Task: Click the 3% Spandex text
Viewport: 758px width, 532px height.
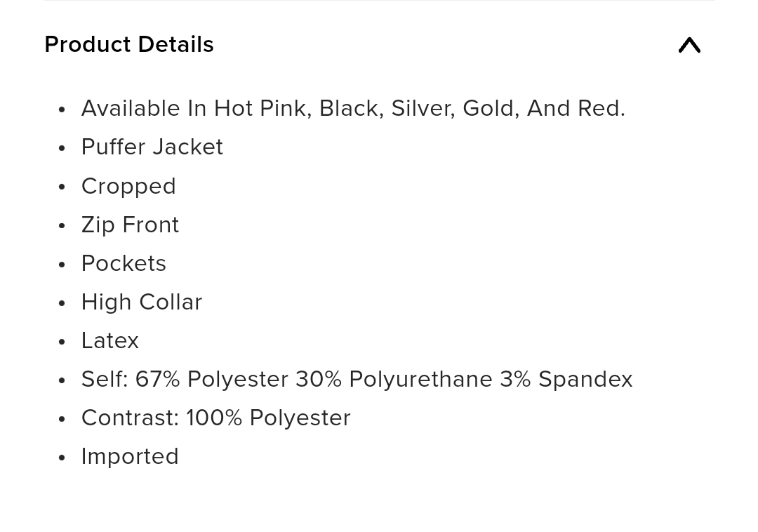Action: coord(566,379)
